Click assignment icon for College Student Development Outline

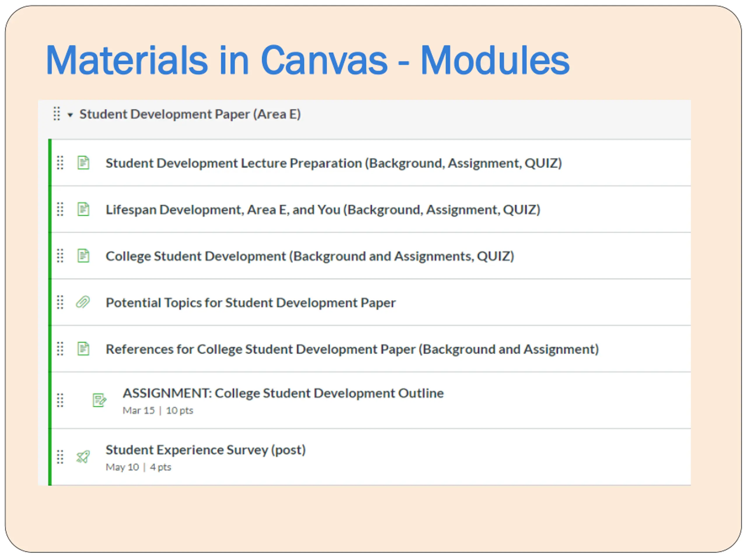[x=100, y=400]
